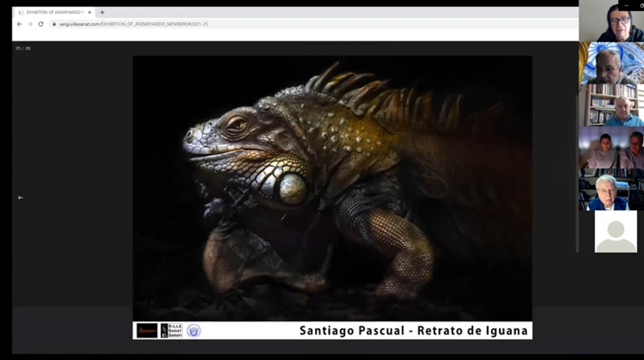
Task: Click the black signature logo in caption bar
Action: pyautogui.click(x=147, y=331)
